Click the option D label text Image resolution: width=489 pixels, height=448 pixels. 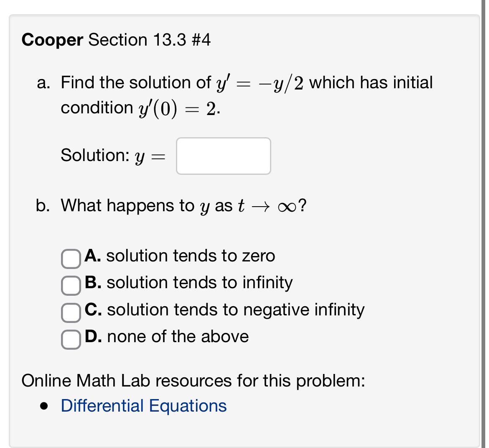point(166,336)
